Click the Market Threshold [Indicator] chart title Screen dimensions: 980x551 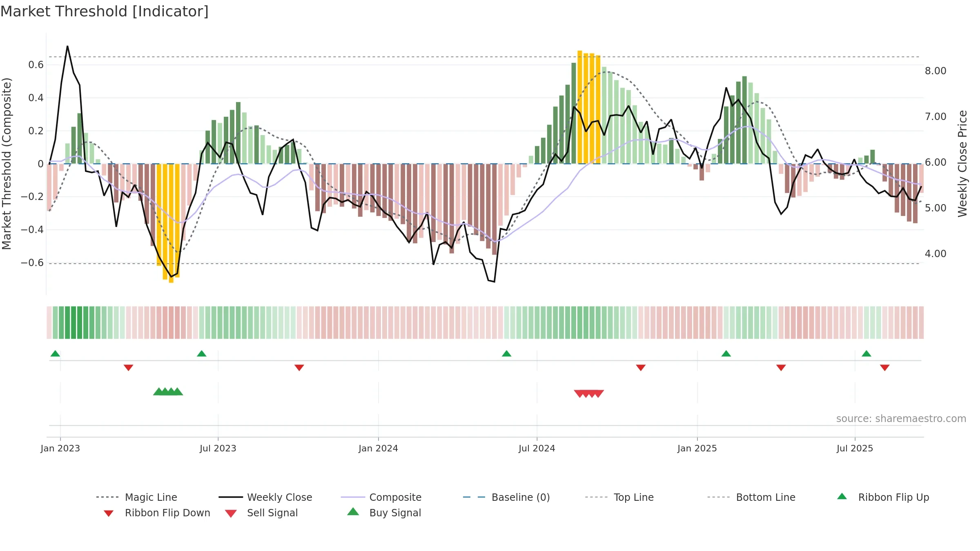[105, 11]
